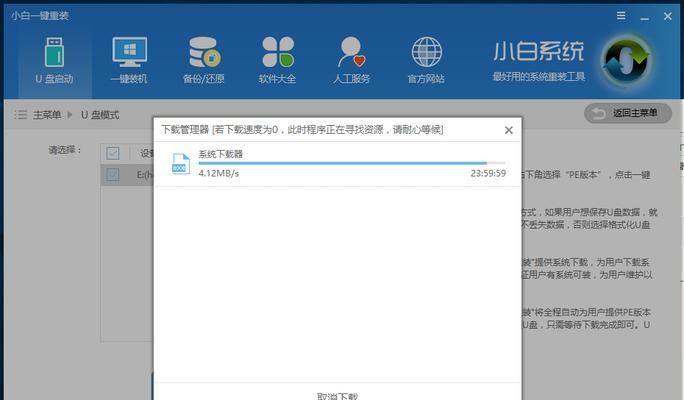This screenshot has height=400, width=684.
Task: Visit the 官方网站 official website
Action: click(x=426, y=61)
